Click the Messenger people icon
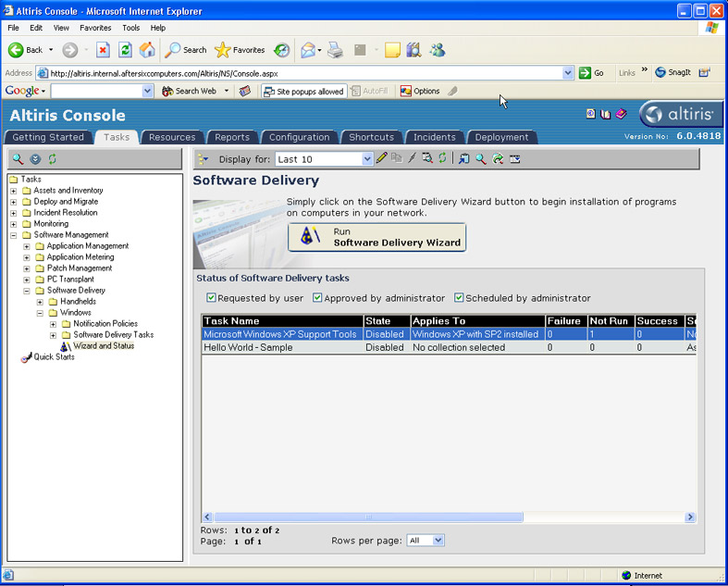 coord(437,50)
